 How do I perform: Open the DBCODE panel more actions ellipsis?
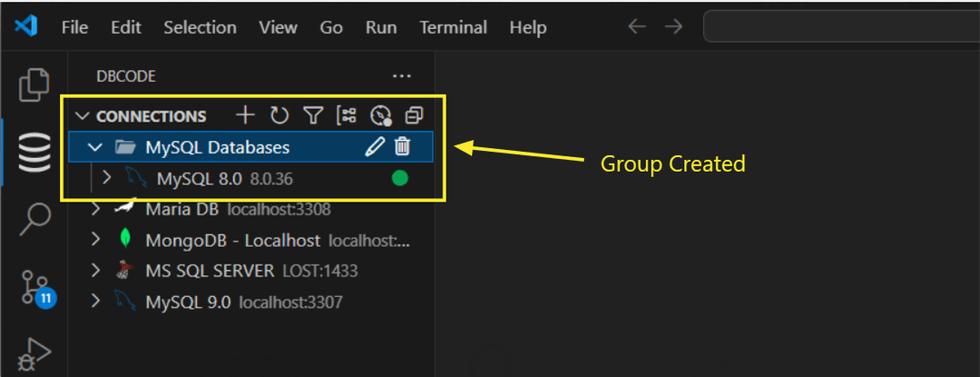tap(402, 76)
